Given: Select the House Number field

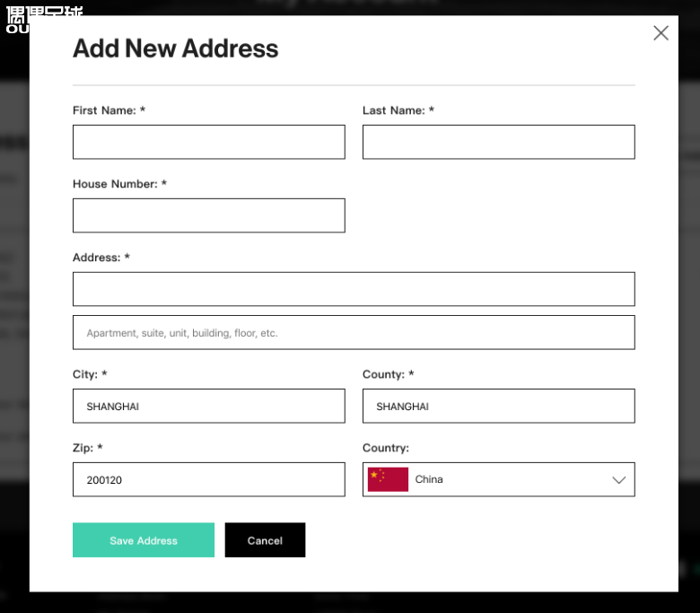Looking at the screenshot, I should pyautogui.click(x=208, y=215).
